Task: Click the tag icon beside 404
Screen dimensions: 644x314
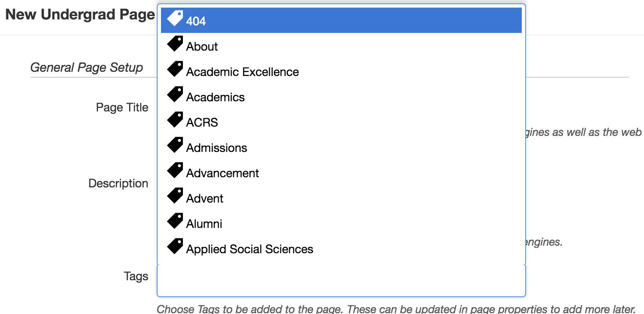Action: 175,19
